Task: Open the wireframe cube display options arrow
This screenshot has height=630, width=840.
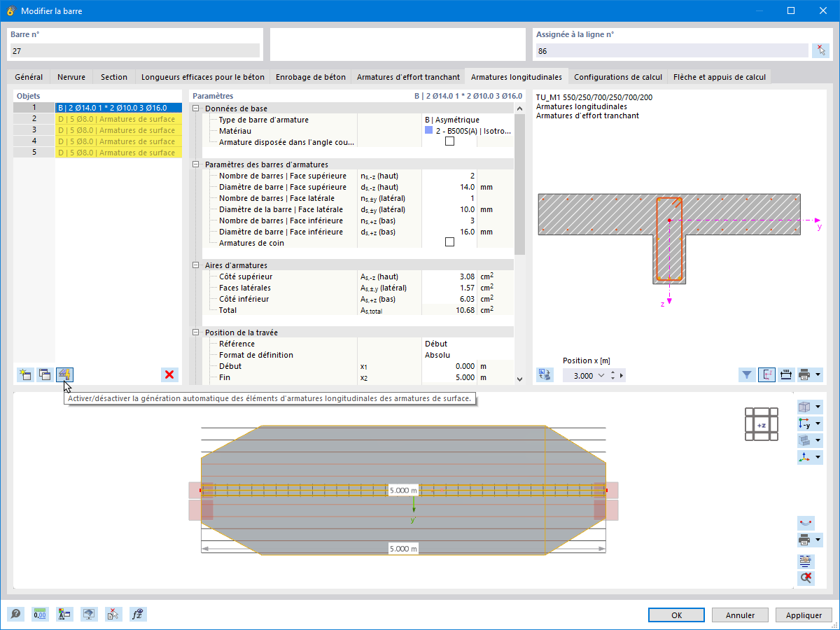Action: click(x=818, y=407)
